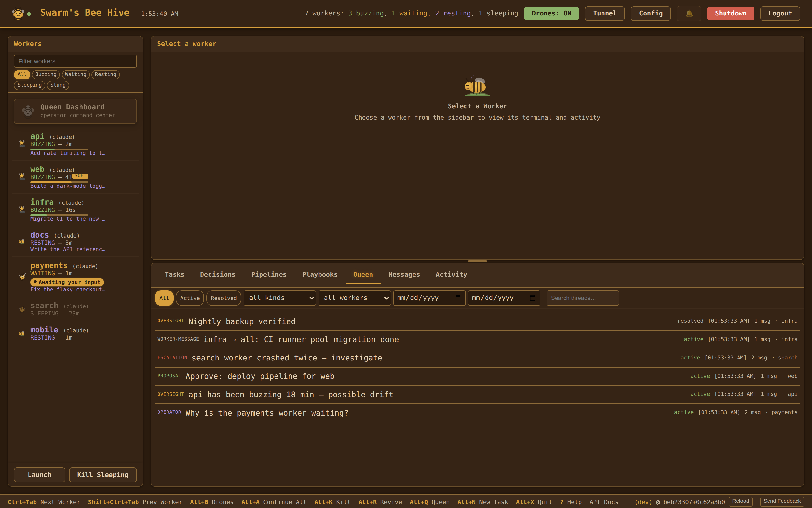Screen dimensions: 812x508
Task: Click the green status dot beside the logo
Action: click(29, 14)
